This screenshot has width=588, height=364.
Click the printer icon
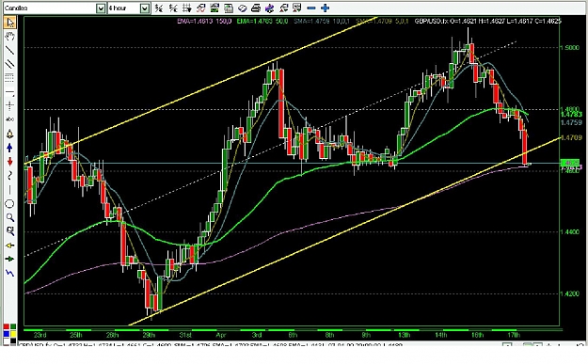click(x=256, y=8)
